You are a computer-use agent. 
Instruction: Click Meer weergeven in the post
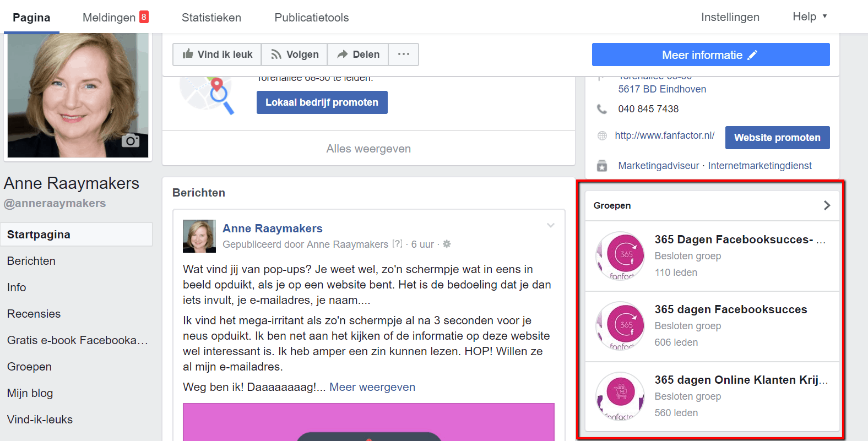(x=372, y=387)
